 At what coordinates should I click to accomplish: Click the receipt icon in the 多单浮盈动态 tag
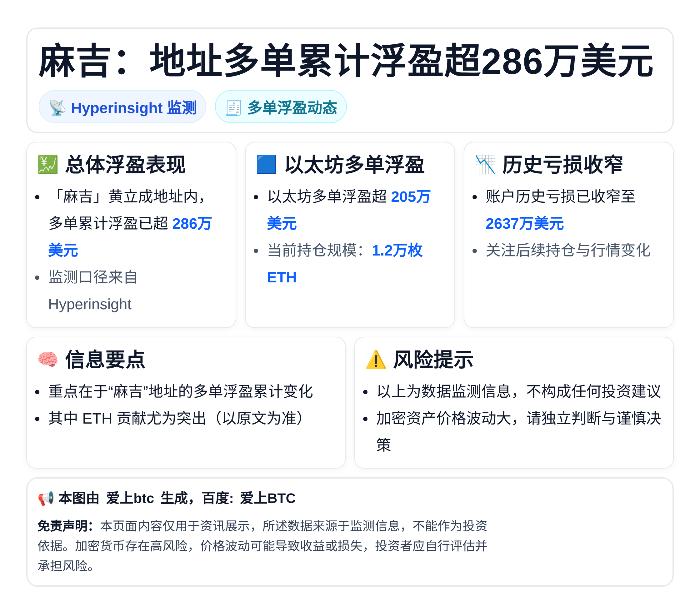[233, 108]
